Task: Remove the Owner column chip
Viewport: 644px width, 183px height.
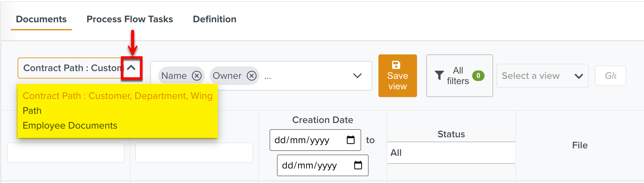Action: (x=252, y=76)
